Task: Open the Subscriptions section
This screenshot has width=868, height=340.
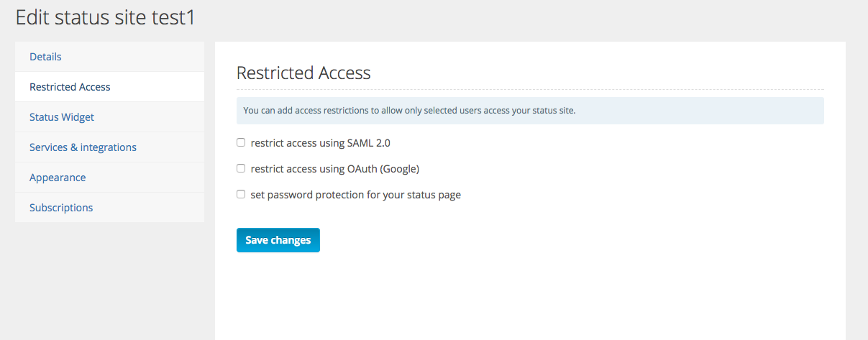Action: (x=109, y=208)
